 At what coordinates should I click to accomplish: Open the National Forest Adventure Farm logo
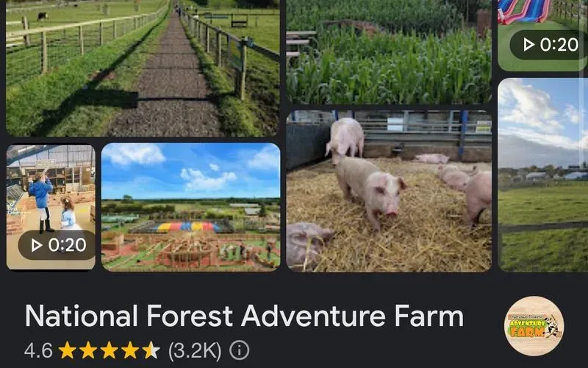click(534, 326)
